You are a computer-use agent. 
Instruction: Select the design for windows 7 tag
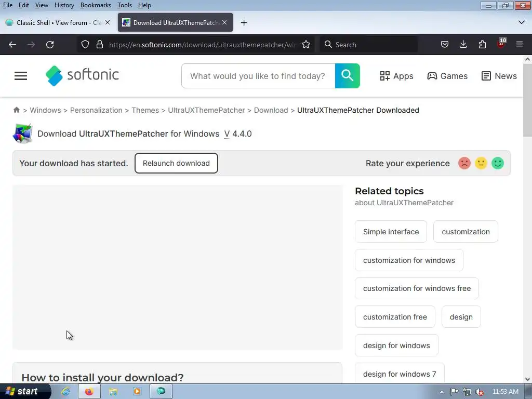tap(400, 374)
